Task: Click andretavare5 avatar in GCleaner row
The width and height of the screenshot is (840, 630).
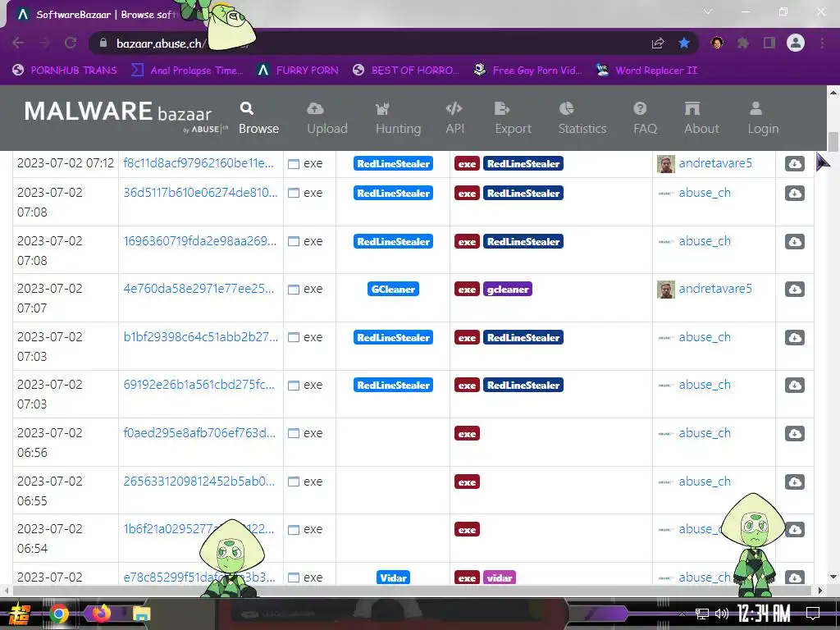Action: (666, 290)
